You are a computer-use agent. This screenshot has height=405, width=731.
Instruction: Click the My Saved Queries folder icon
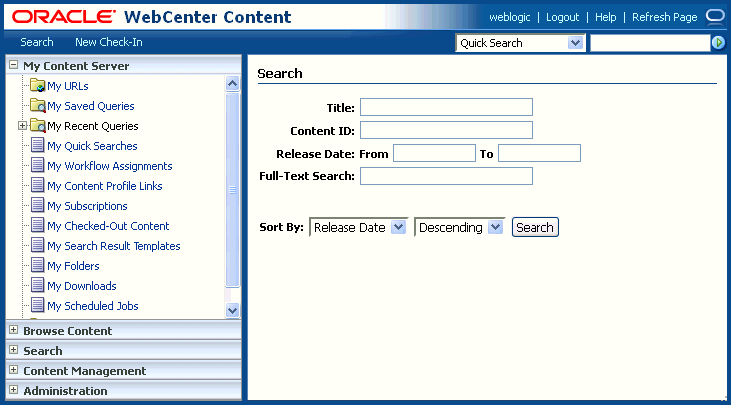37,106
